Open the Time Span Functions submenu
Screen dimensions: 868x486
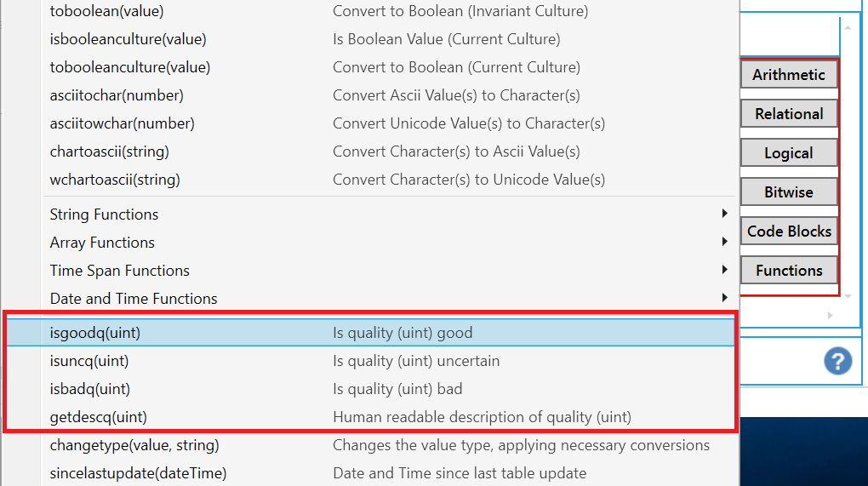pyautogui.click(x=119, y=271)
